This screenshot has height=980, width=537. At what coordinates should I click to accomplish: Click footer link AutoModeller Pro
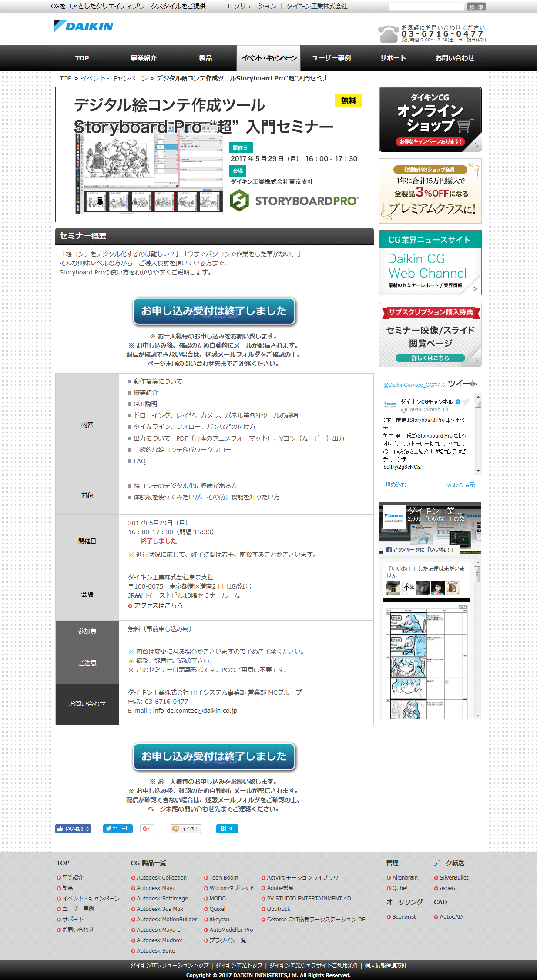coord(231,930)
